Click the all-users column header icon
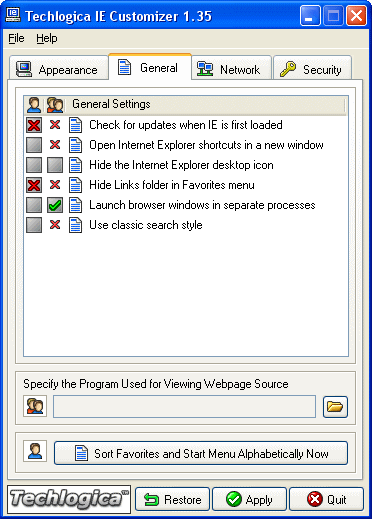This screenshot has height=519, width=372. pos(55,105)
